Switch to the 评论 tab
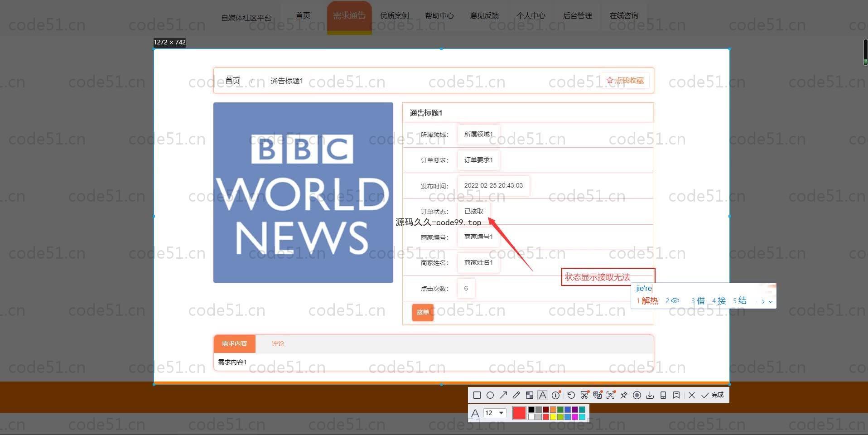This screenshot has height=435, width=868. coord(278,344)
